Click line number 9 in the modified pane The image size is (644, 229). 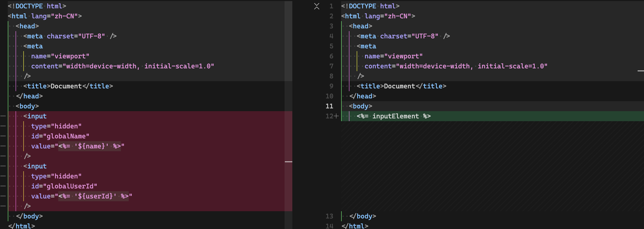(331, 86)
